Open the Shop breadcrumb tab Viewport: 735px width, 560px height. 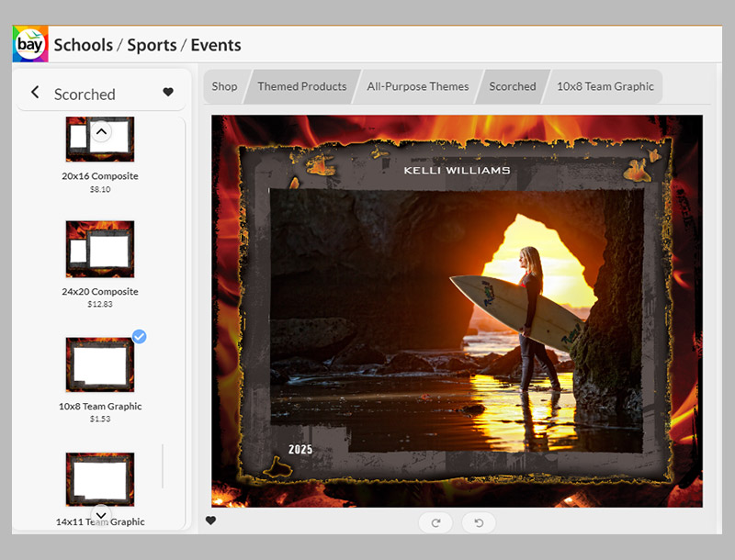[x=224, y=86]
